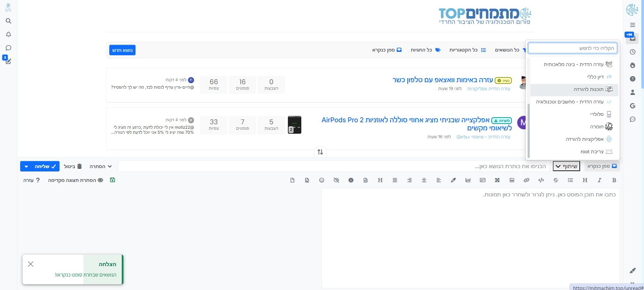Screen dimensions: 644x290
Task: Select category אפליקציות להורדה from list
Action: tap(574, 139)
